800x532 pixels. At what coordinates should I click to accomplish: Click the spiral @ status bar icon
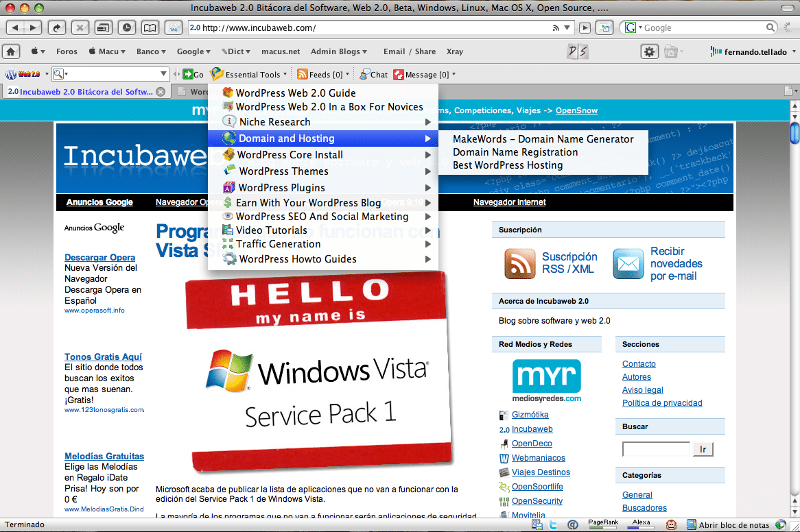click(572, 524)
